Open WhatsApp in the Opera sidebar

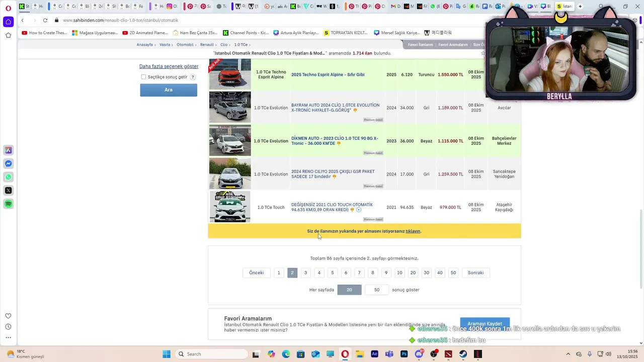click(9, 177)
